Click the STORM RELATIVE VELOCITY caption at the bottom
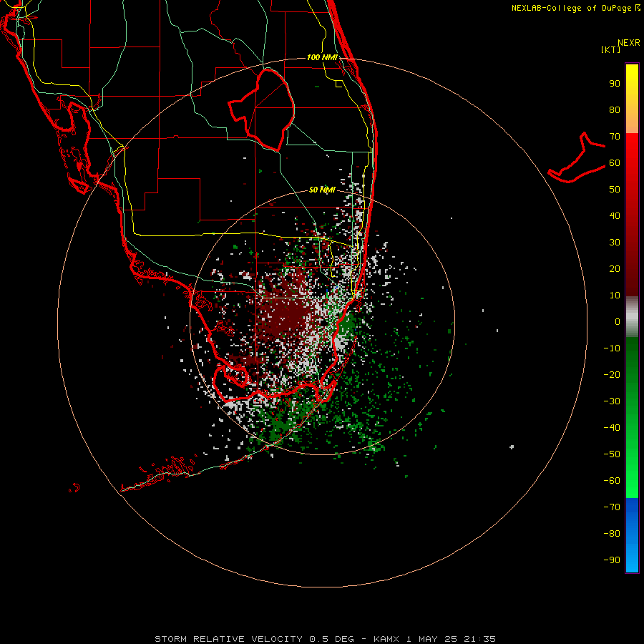Image resolution: width=644 pixels, height=644 pixels. 325,639
